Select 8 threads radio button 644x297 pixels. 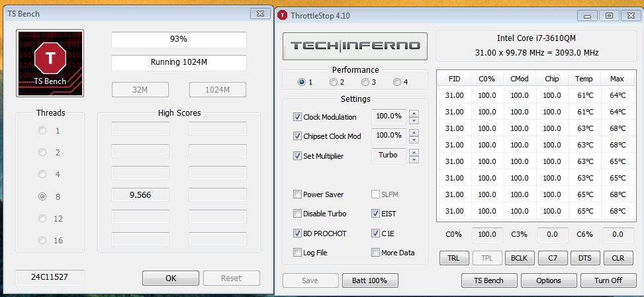(x=42, y=196)
